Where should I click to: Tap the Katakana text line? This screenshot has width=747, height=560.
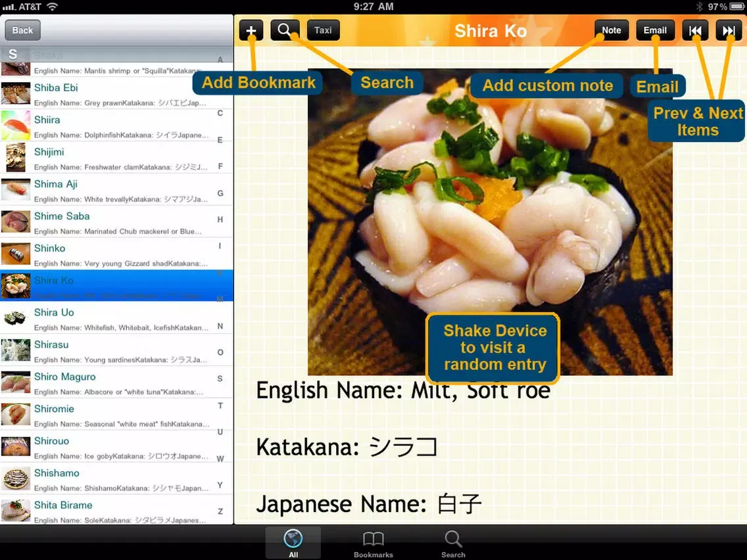pos(347,447)
